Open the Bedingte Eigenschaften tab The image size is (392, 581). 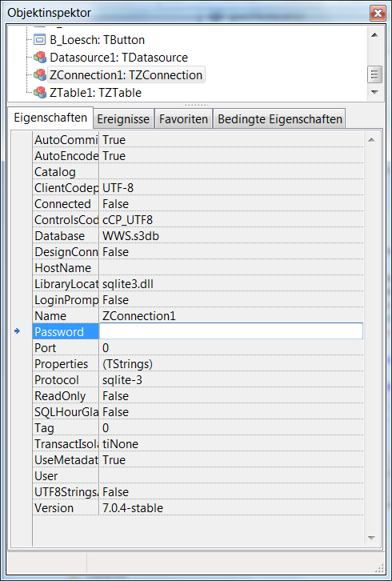pyautogui.click(x=280, y=119)
